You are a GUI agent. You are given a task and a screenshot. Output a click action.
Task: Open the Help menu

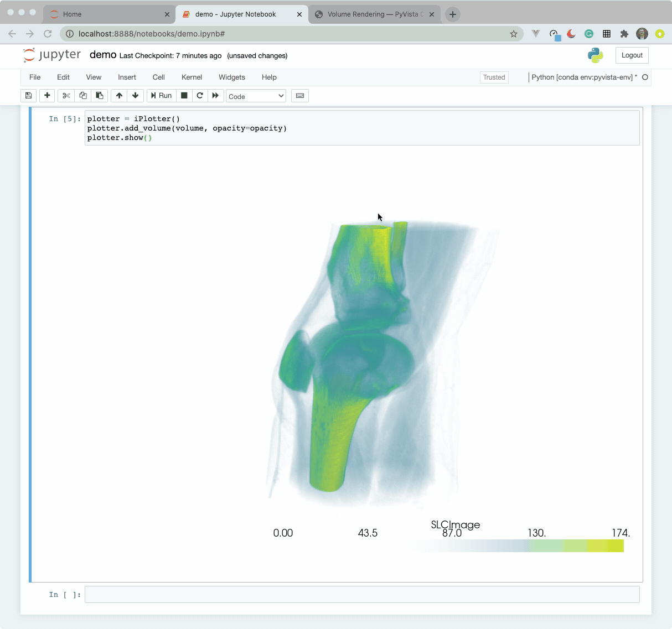click(269, 77)
